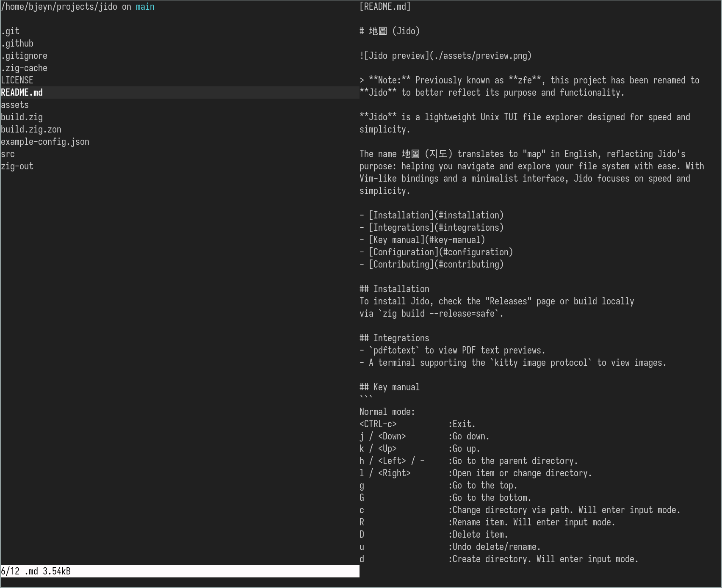Click the [README.md] preview title
This screenshot has height=588, width=722.
385,7
